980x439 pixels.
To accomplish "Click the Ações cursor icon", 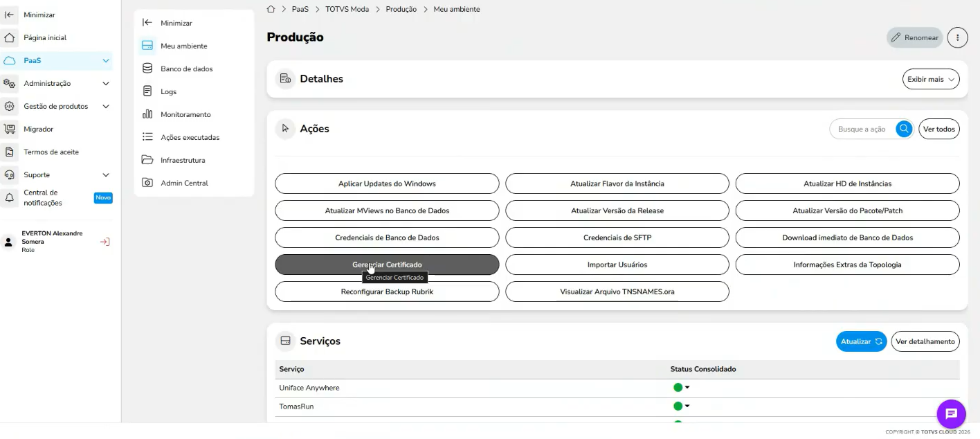I will coord(285,129).
